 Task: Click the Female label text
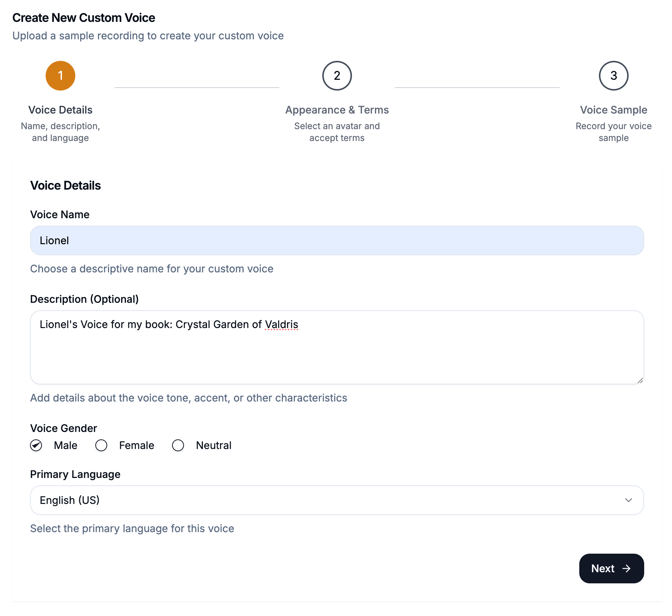[136, 445]
